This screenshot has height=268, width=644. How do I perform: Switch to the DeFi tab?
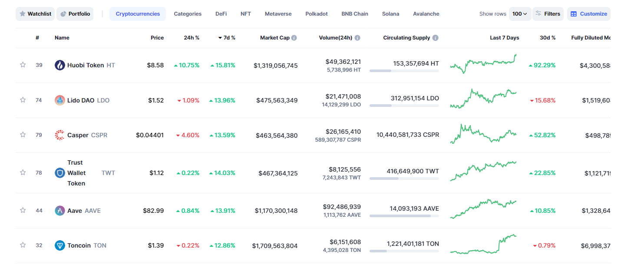click(221, 14)
